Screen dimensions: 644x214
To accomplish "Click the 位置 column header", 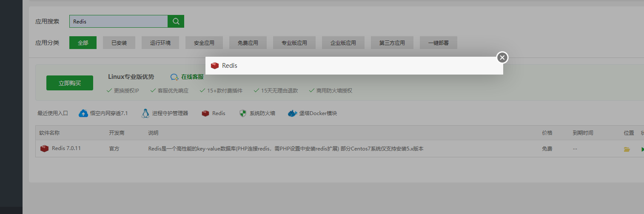I will click(x=629, y=133).
